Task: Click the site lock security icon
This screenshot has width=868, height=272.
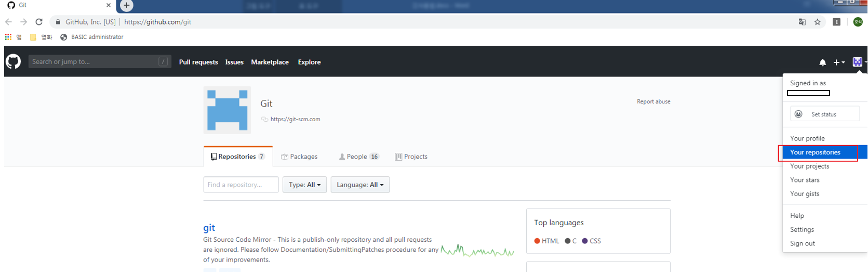Action: click(x=58, y=22)
